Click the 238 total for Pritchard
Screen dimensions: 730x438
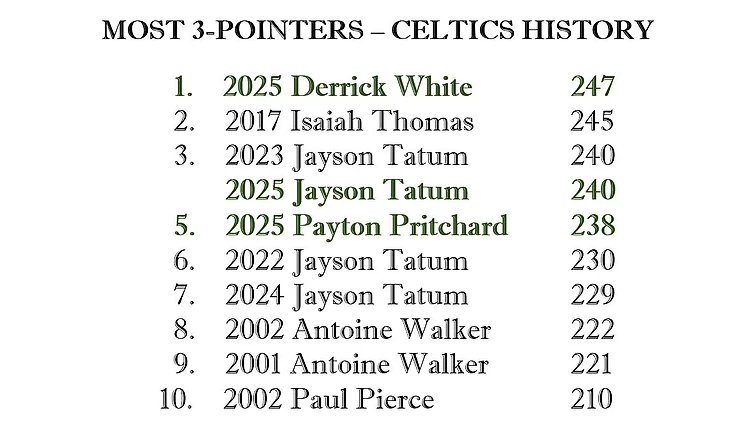592,225
